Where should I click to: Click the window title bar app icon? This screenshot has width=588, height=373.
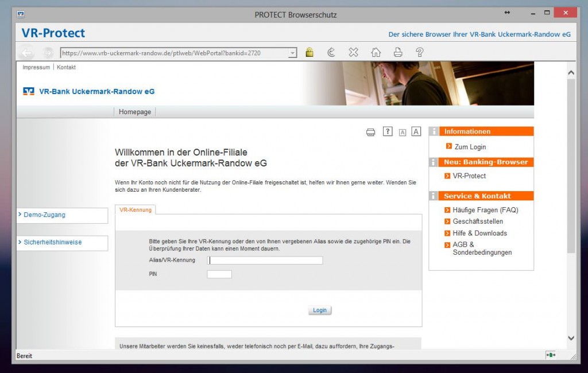(21, 14)
